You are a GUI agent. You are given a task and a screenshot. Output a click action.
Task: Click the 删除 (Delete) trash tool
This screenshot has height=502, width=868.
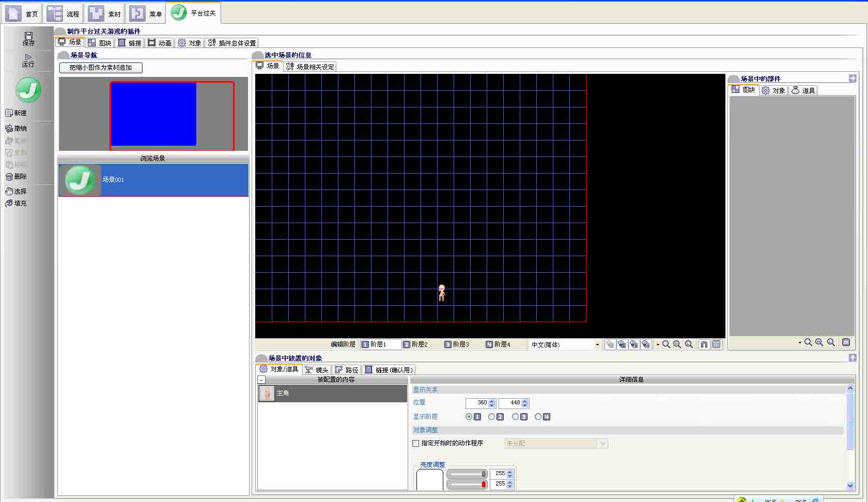tap(16, 176)
